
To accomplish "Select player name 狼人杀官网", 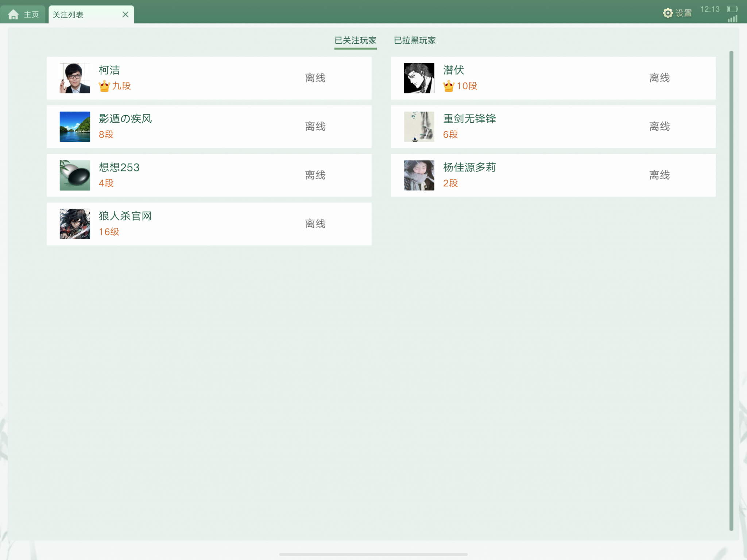I will (x=125, y=216).
